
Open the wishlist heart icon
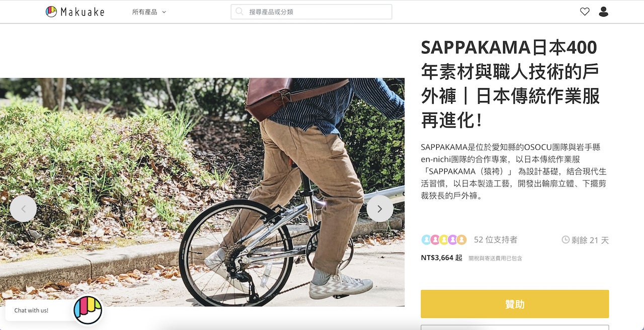coord(585,12)
